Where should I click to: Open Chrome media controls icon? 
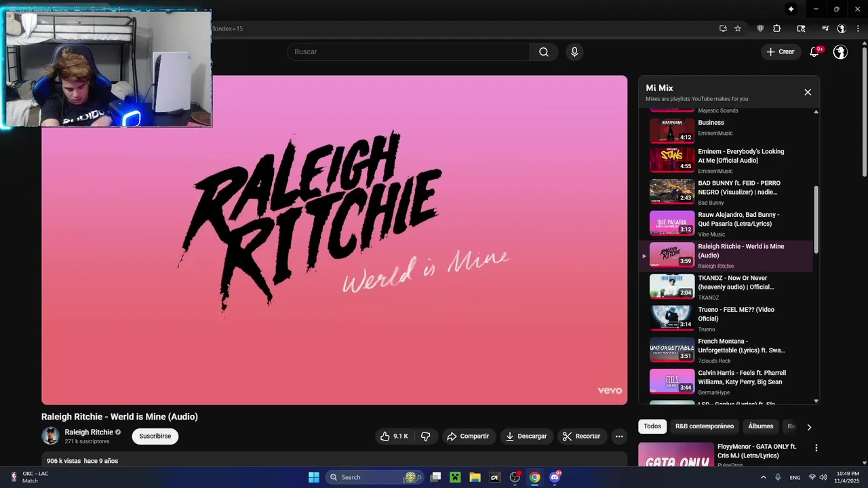[825, 28]
